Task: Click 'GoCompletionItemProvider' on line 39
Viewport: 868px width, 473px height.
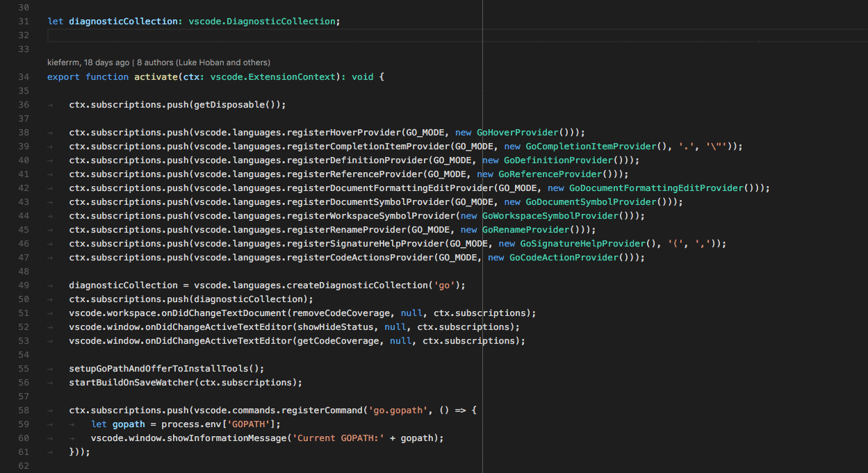Action: 590,146
